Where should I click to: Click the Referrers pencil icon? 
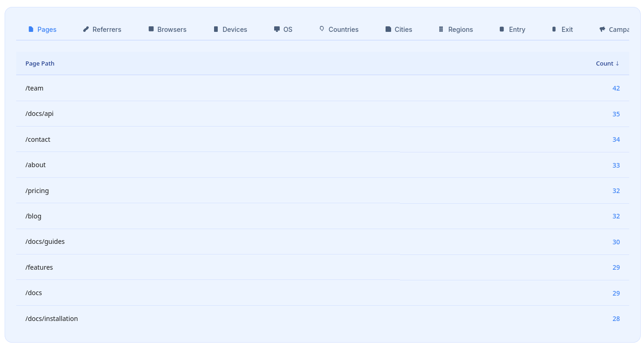pos(86,29)
